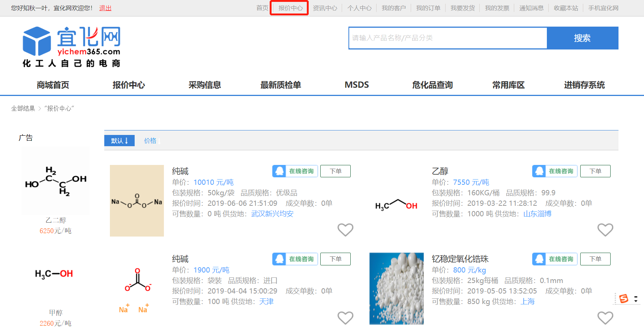The width and height of the screenshot is (644, 331).
Task: Toggle heart favorite on 乙醇 listing
Action: point(605,229)
